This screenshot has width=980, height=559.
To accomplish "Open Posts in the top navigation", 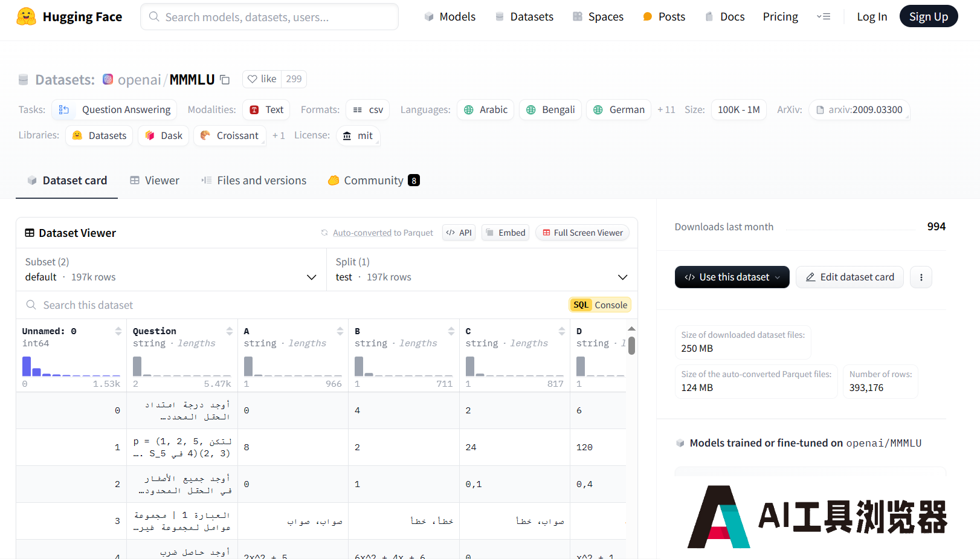I will pyautogui.click(x=664, y=17).
